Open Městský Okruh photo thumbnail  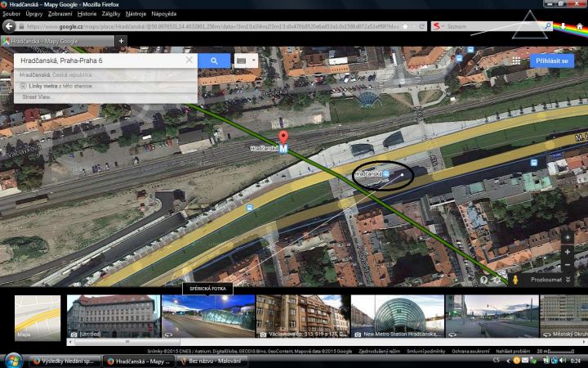pos(563,316)
